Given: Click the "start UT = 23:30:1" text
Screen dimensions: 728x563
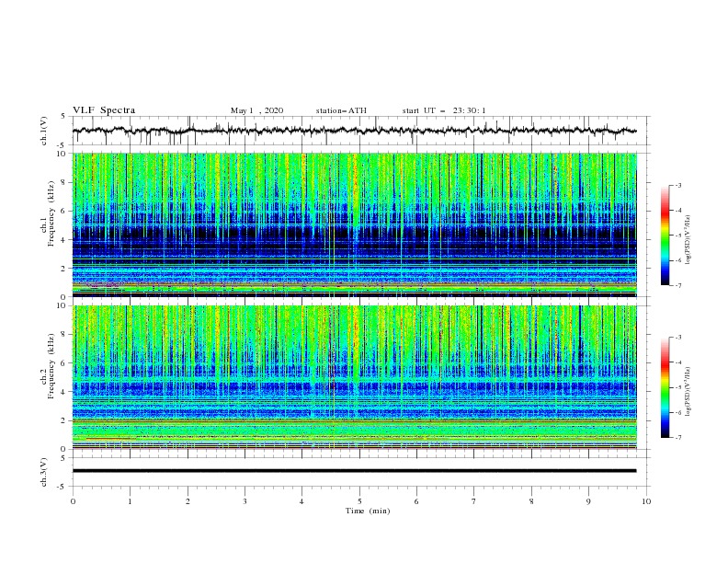Looking at the screenshot, I should [443, 110].
